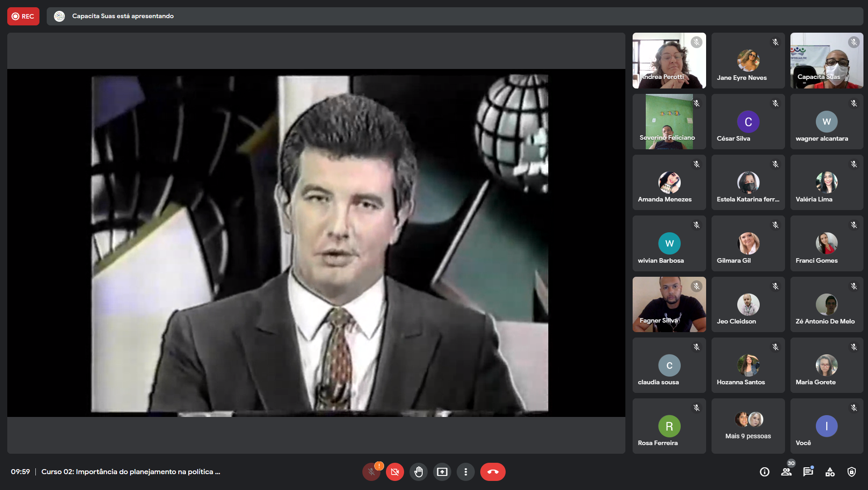Click the meeting title 'Curso 02'
868x490 pixels.
131,472
